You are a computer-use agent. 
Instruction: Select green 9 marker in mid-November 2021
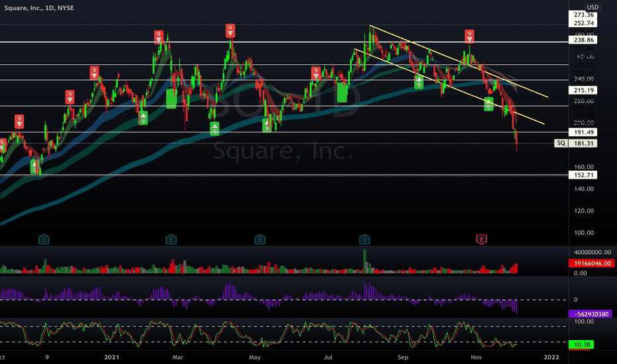pyautogui.click(x=489, y=104)
